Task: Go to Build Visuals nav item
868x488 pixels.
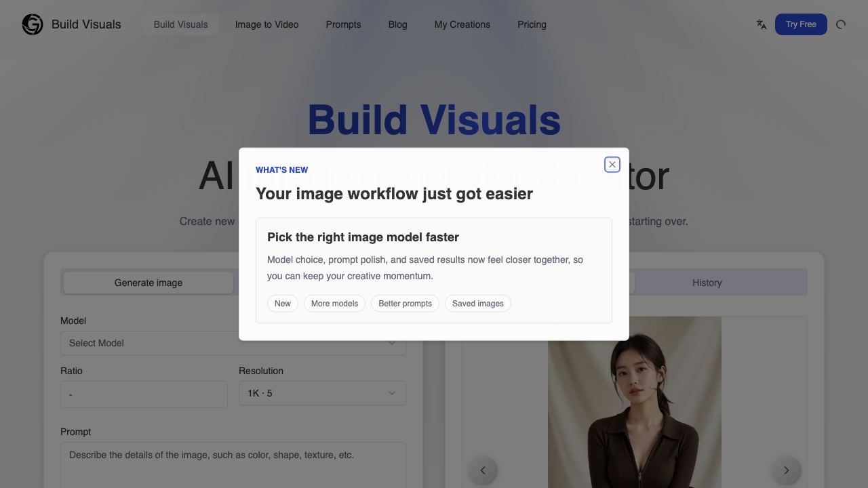Action: click(181, 24)
